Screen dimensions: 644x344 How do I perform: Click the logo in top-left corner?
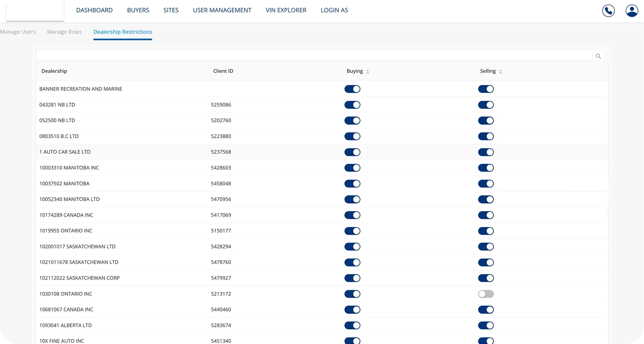pos(35,10)
